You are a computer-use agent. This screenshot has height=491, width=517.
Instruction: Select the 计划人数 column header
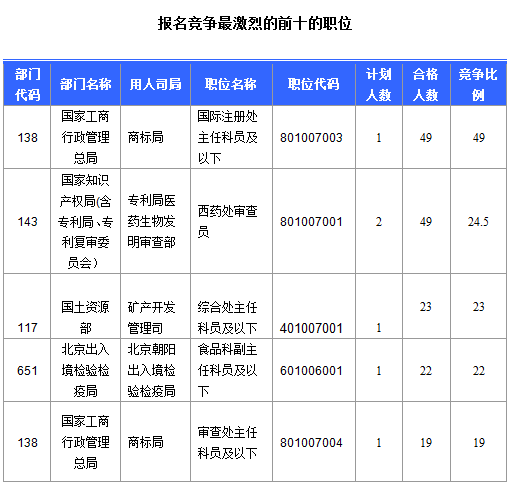pos(378,85)
